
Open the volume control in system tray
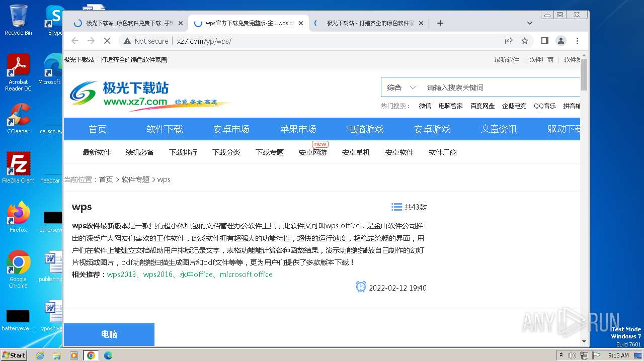click(x=573, y=355)
